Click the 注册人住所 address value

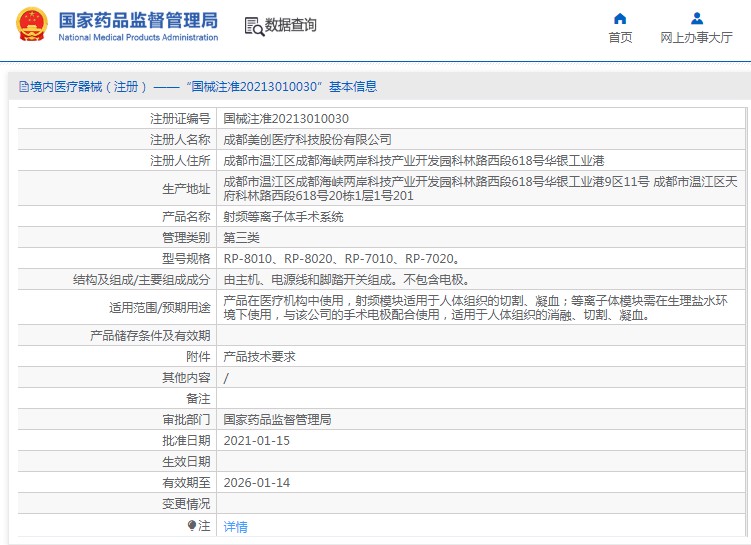pos(414,161)
